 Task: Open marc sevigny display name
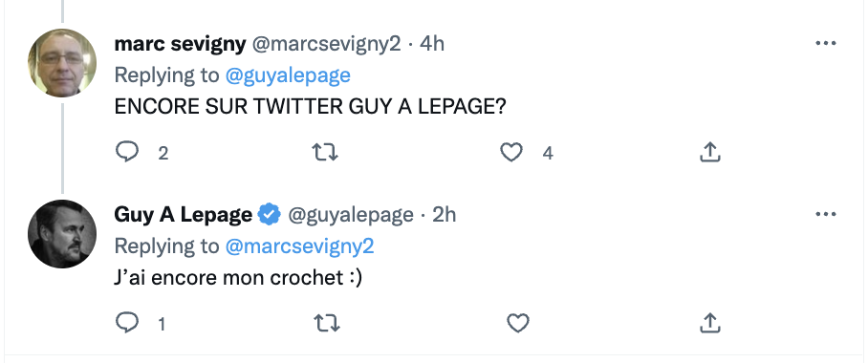click(x=180, y=44)
